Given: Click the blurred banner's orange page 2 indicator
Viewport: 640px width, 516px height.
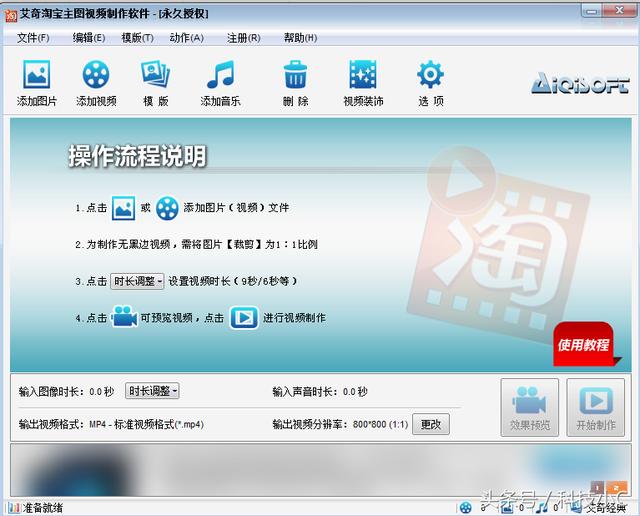Looking at the screenshot, I should coord(616,488).
